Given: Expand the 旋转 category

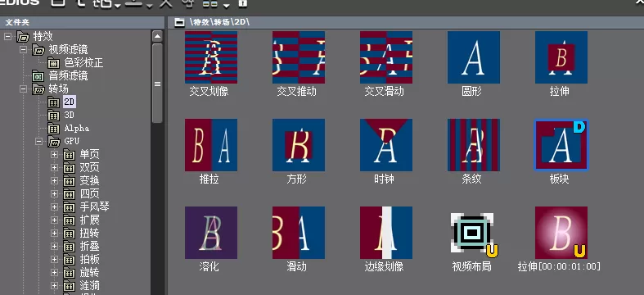Looking at the screenshot, I should [54, 272].
